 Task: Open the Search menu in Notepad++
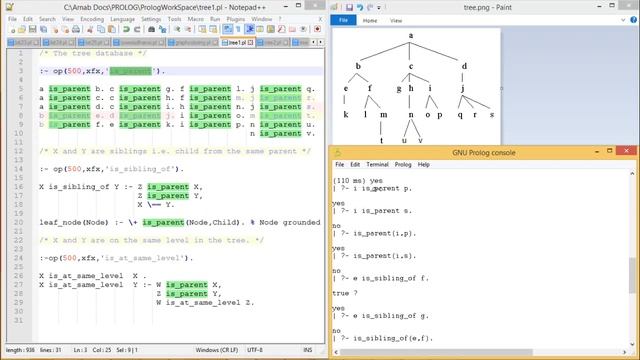click(x=47, y=19)
